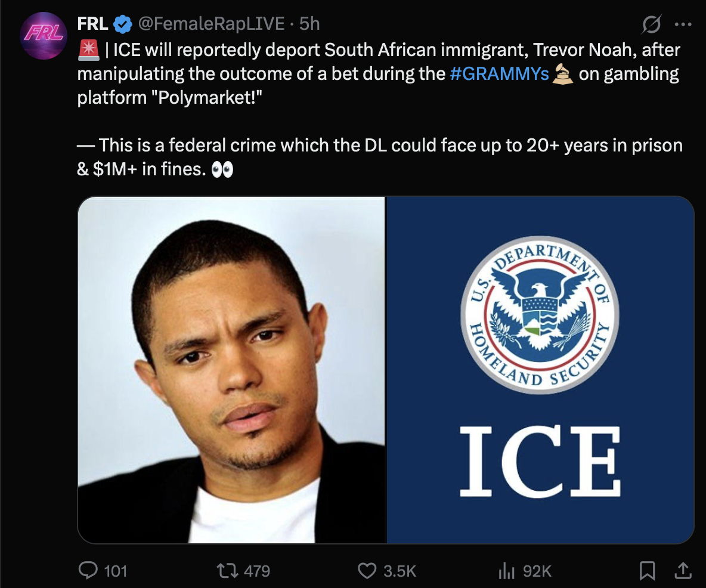
Task: Click the gramophone emoji after #GRAMMYs
Action: [561, 75]
